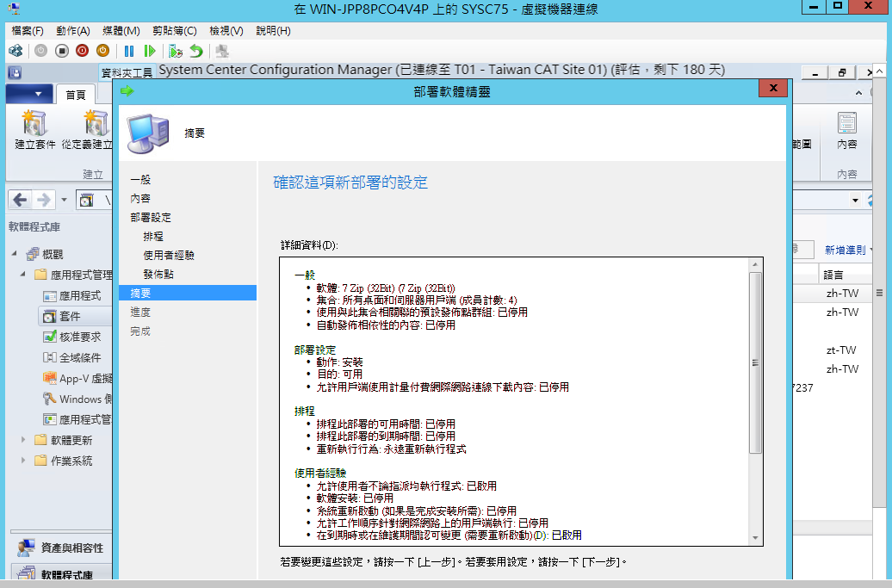Viewport: 892px width, 588px height.
Task: Open the 檢視(V) menu
Action: 226,31
